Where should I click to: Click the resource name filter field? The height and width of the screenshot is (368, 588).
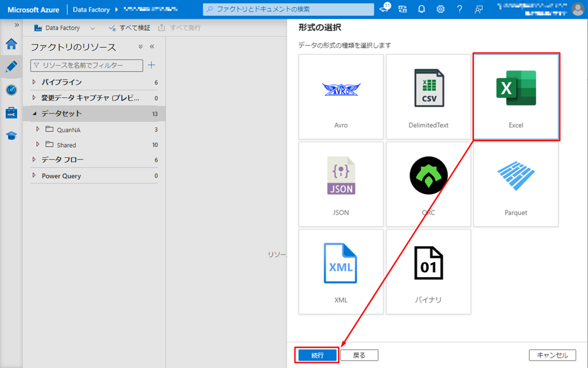(87, 65)
